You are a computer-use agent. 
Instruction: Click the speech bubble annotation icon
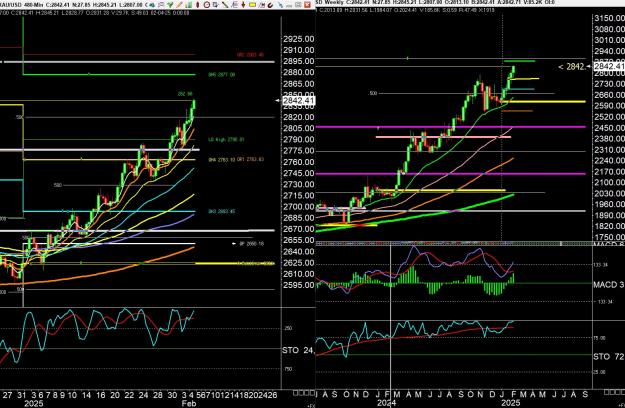pyautogui.click(x=161, y=5)
